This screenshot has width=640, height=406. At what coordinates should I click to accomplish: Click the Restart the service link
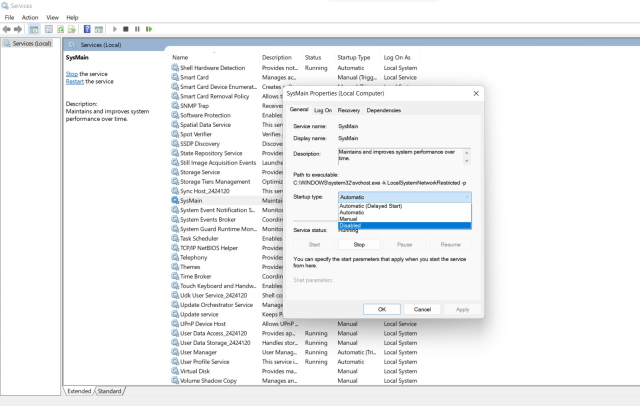pyautogui.click(x=75, y=82)
